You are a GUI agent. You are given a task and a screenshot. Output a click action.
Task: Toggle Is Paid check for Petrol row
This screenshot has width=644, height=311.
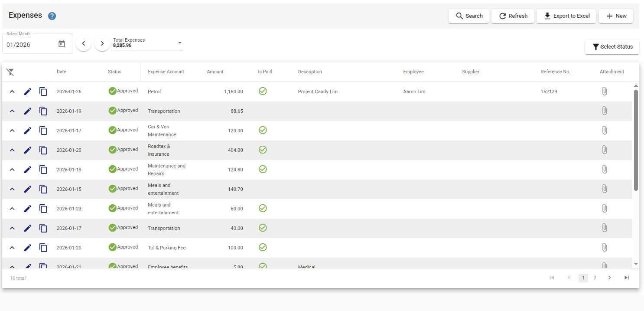tap(263, 91)
